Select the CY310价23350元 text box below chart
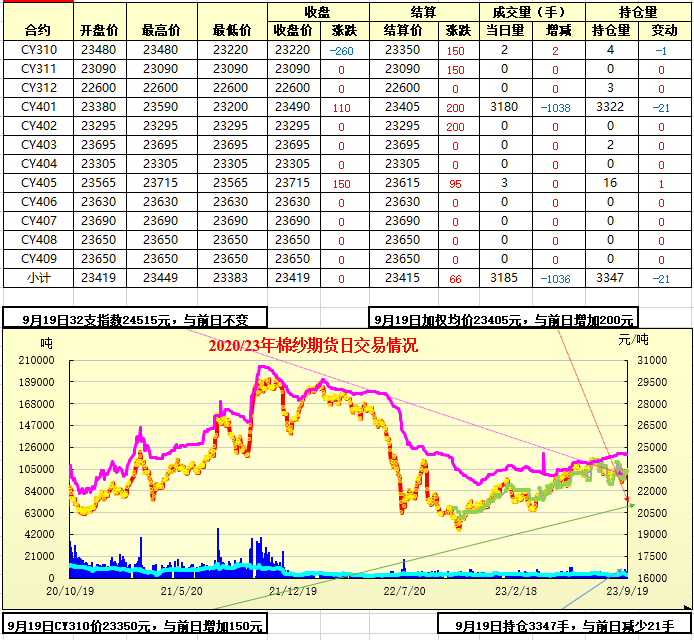The height and width of the screenshot is (640, 694). [x=135, y=627]
